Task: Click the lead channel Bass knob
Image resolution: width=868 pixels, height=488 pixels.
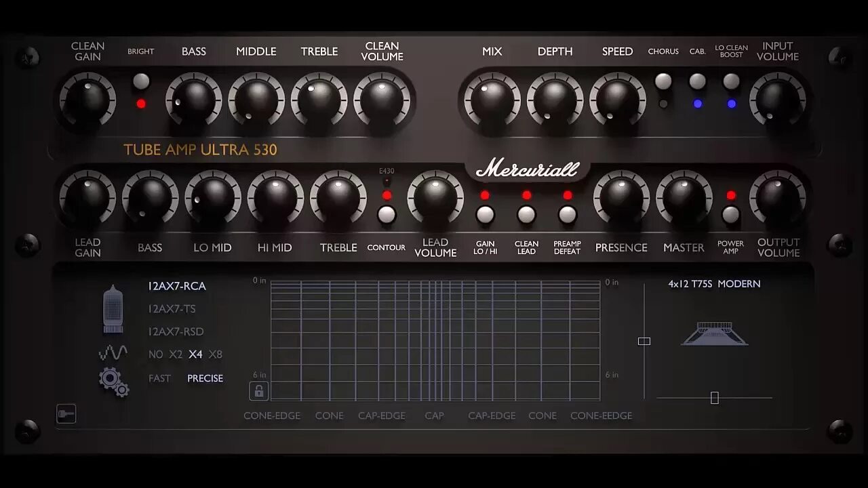Action: point(150,198)
